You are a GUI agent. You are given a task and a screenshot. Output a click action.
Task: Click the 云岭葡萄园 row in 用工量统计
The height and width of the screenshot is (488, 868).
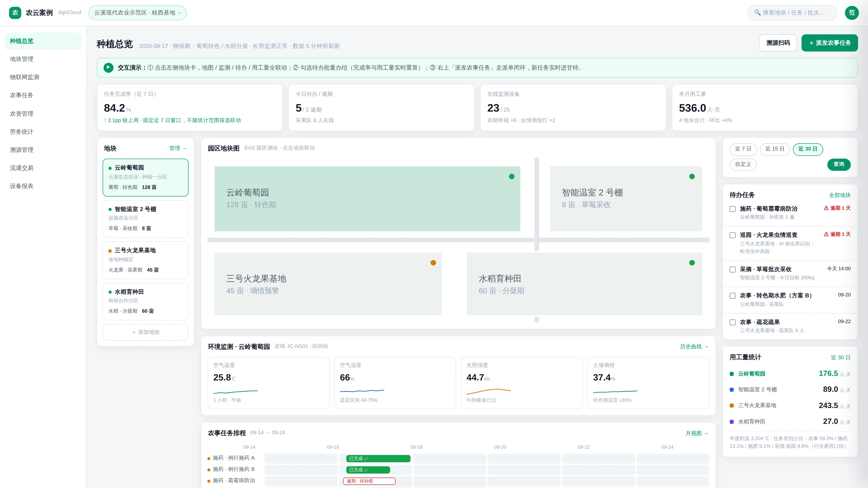(x=790, y=374)
